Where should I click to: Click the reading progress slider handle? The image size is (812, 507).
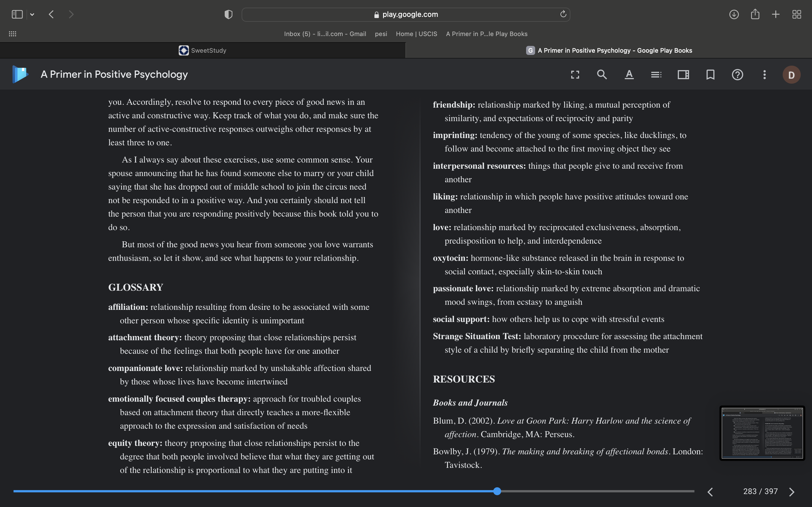497,491
